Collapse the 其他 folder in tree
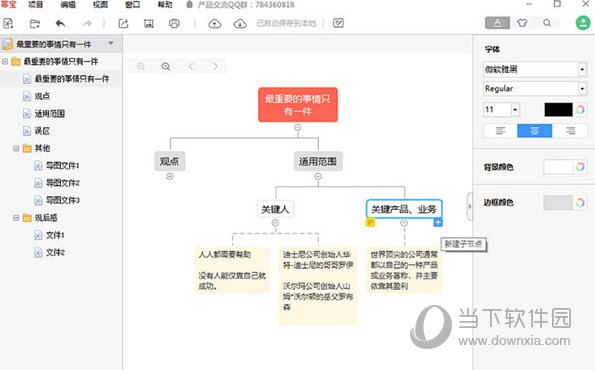This screenshot has height=370, width=595. click(16, 148)
